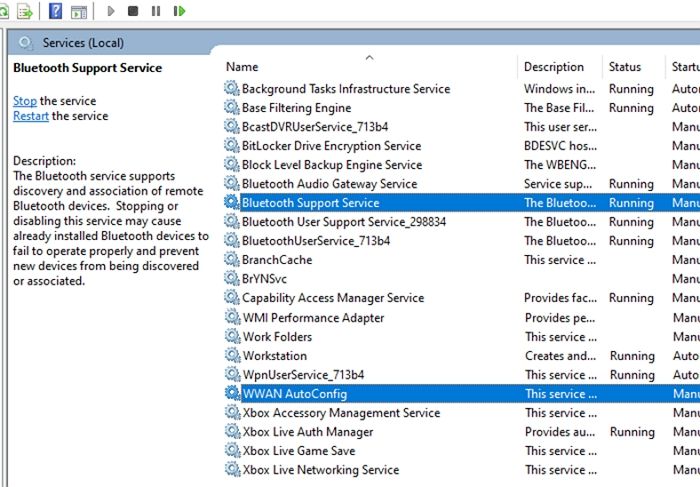Click the Restart the service link

(x=30, y=116)
